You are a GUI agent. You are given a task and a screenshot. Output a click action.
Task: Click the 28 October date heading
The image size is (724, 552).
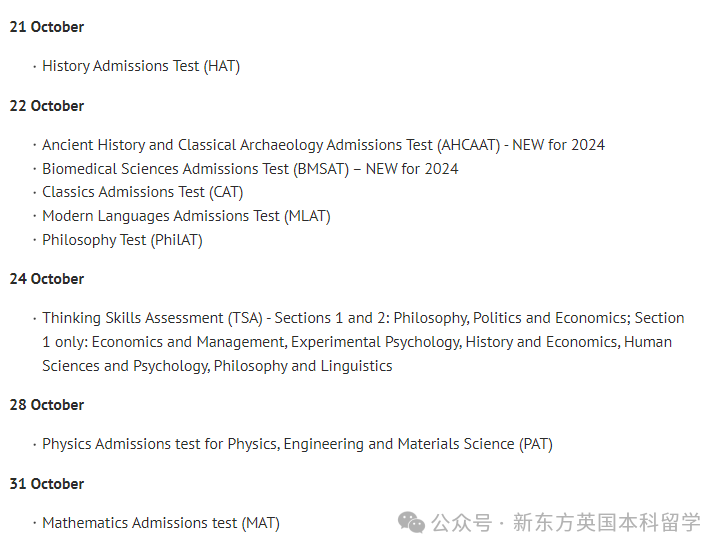47,405
